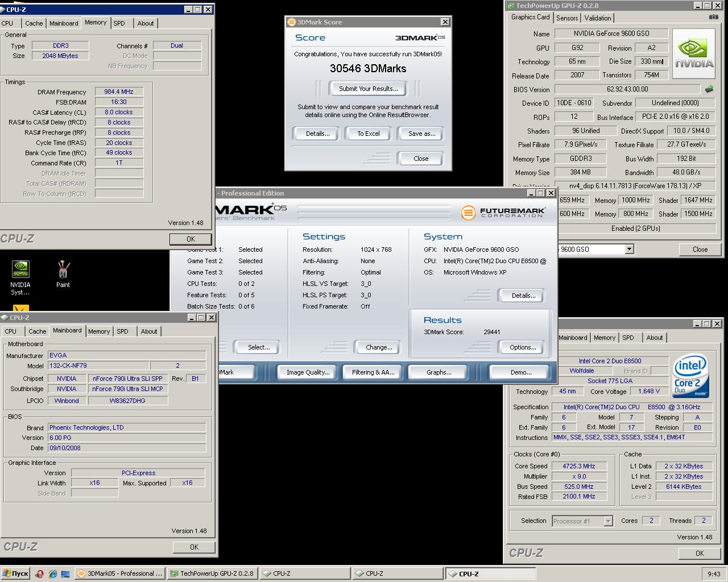Select Memory tab in CPU-Z Mainboard window
The width and height of the screenshot is (728, 582).
[99, 331]
